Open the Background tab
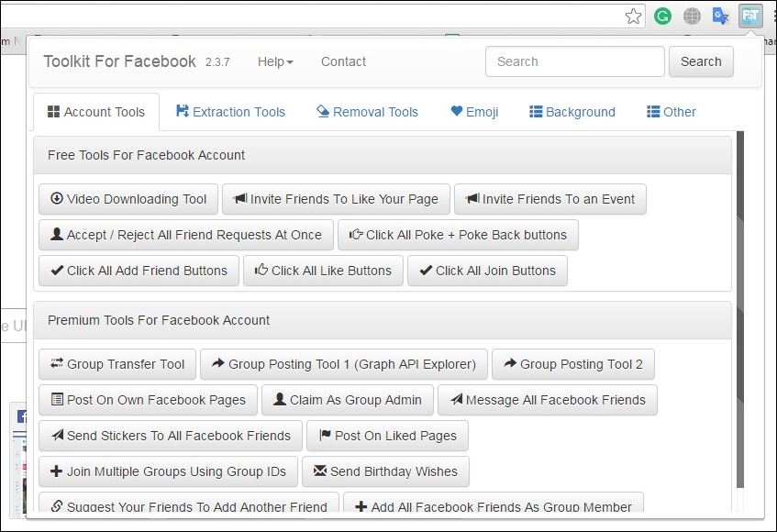This screenshot has height=532, width=777. pos(572,112)
